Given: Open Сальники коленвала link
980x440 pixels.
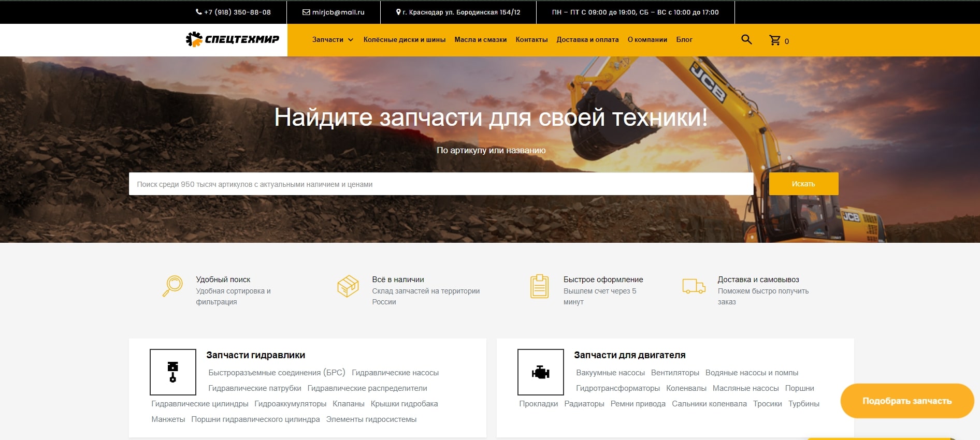Looking at the screenshot, I should point(710,404).
